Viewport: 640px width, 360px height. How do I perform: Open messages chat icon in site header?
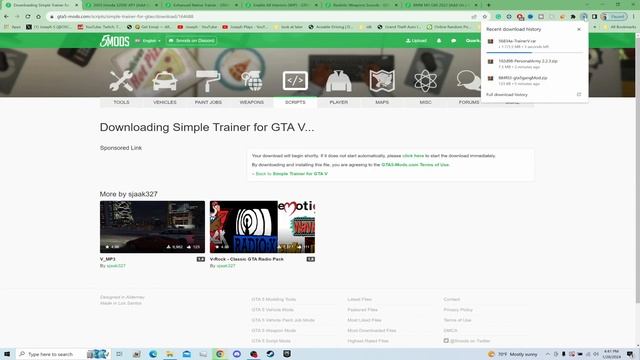coord(453,41)
